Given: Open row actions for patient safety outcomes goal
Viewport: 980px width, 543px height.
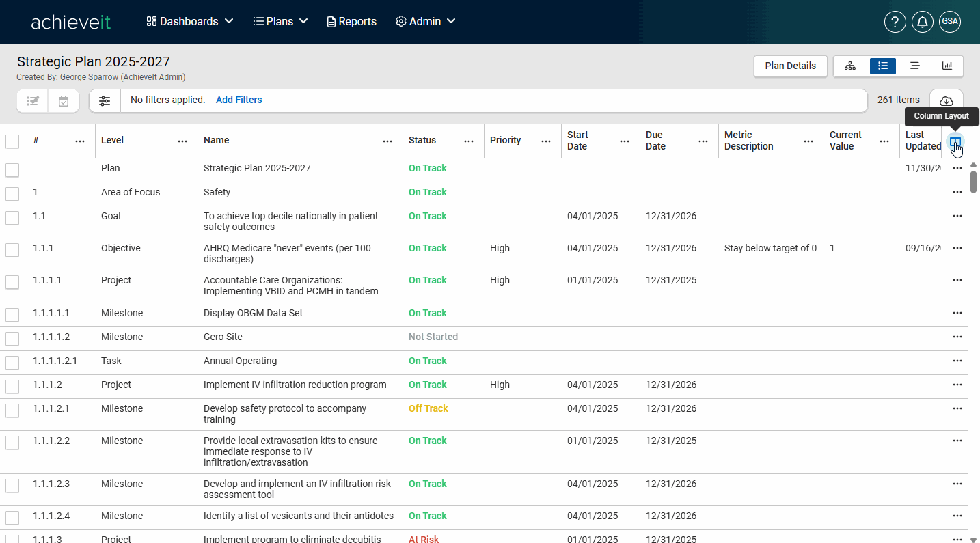Looking at the screenshot, I should coord(957,216).
